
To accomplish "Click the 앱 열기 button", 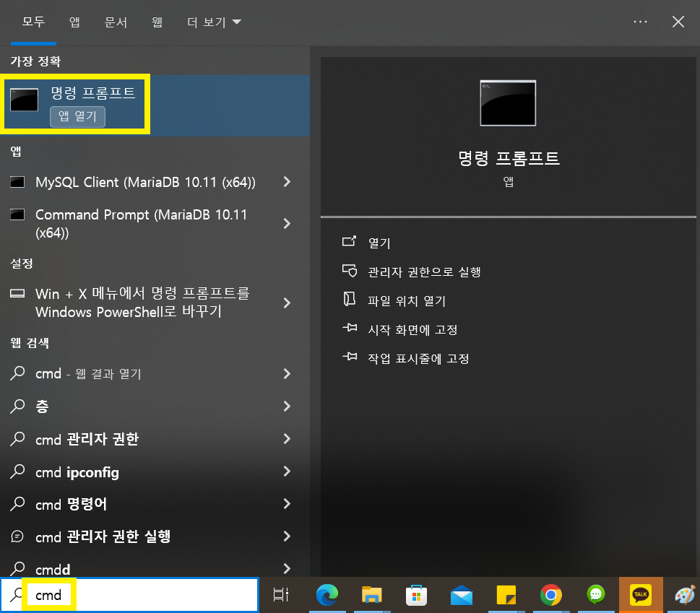I will 78,116.
